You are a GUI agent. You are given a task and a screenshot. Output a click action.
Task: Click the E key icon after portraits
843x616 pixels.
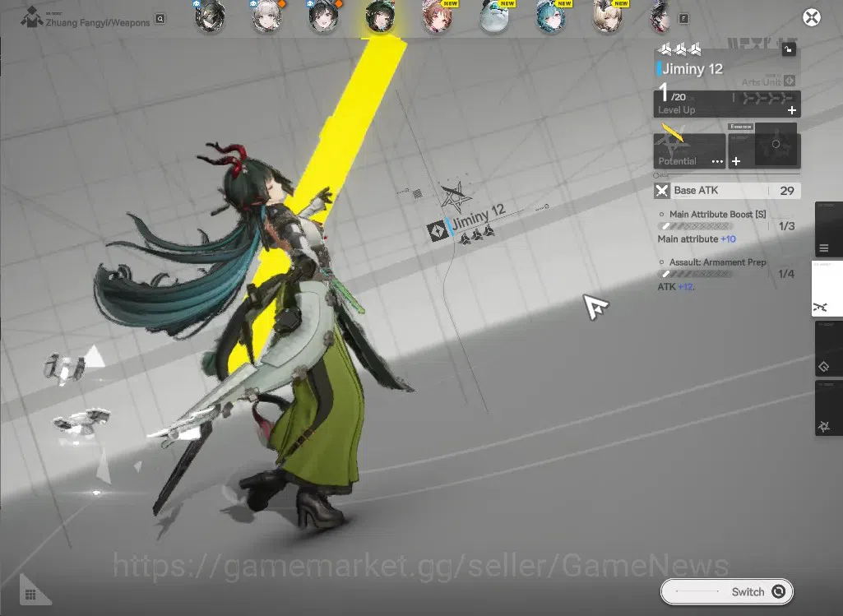[683, 19]
